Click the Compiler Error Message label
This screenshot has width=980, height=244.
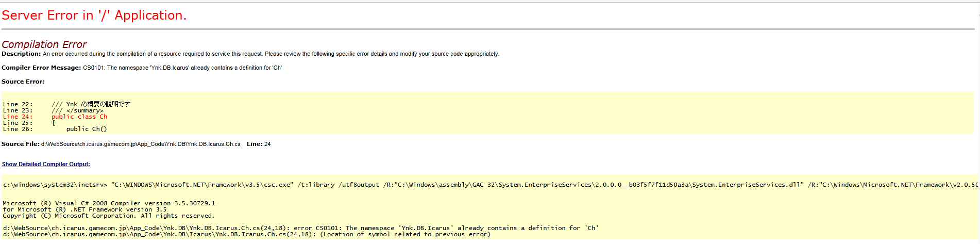click(41, 68)
